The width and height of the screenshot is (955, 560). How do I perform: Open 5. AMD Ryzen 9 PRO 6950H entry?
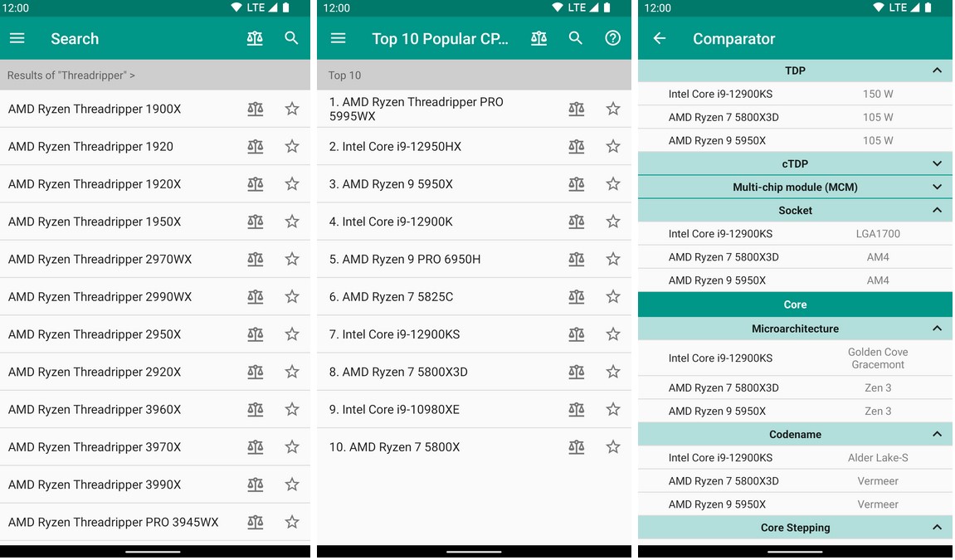(x=405, y=260)
